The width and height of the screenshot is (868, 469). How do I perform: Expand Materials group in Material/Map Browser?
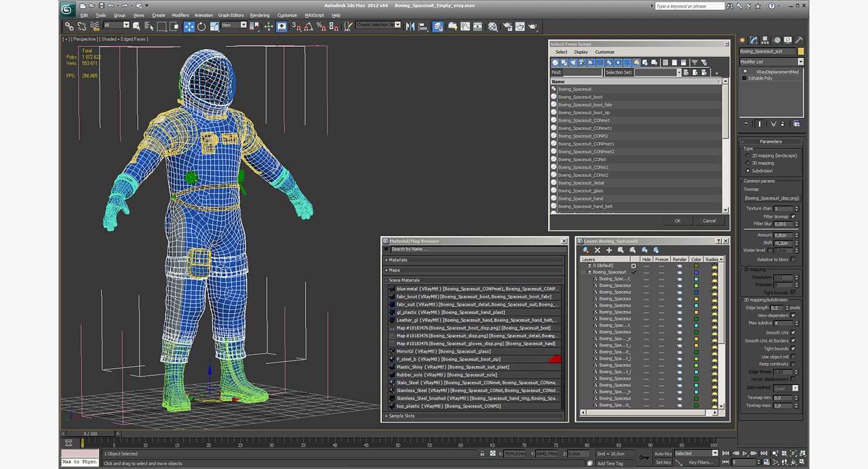pos(474,260)
